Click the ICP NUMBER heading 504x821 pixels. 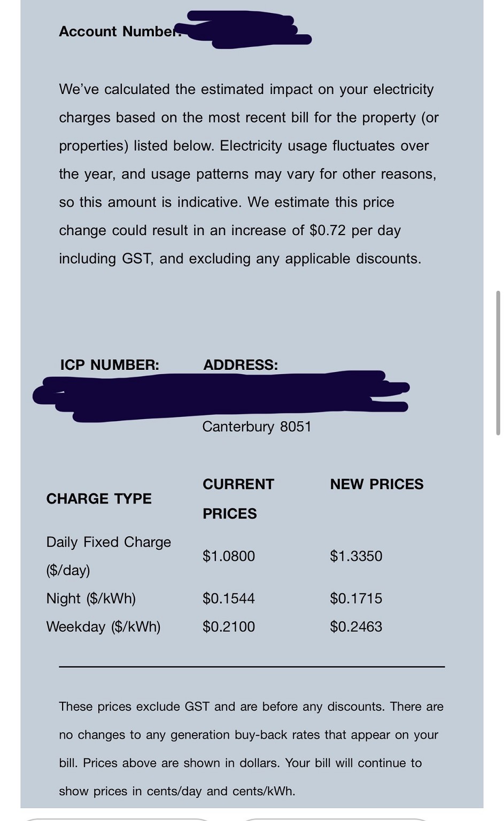[110, 365]
